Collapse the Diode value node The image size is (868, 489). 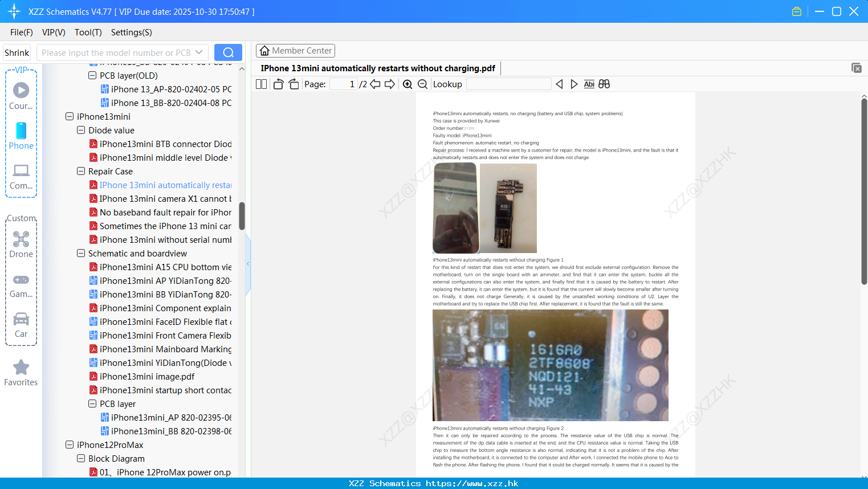[81, 130]
